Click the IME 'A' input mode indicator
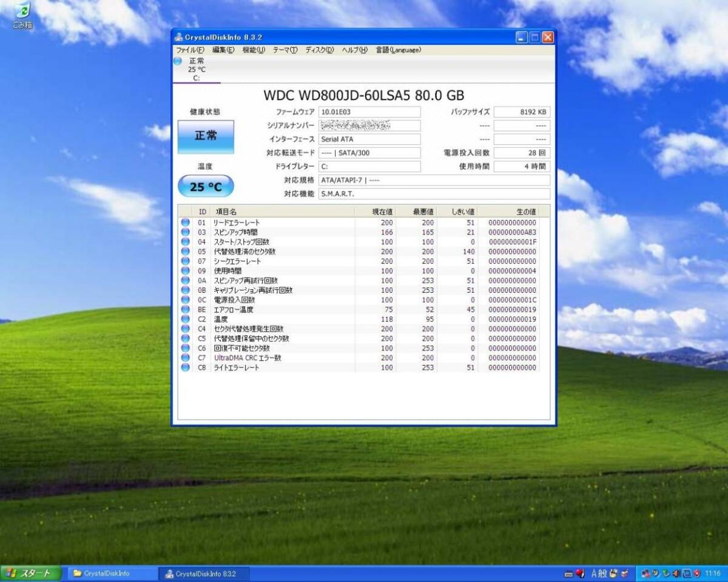Viewport: 728px width, 582px height. tap(595, 573)
